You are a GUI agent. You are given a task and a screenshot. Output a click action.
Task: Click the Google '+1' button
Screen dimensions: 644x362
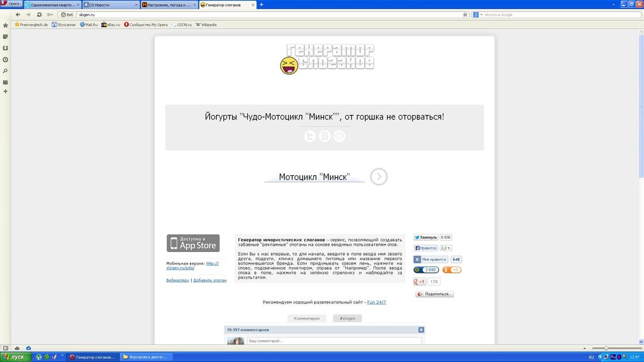coord(419,282)
